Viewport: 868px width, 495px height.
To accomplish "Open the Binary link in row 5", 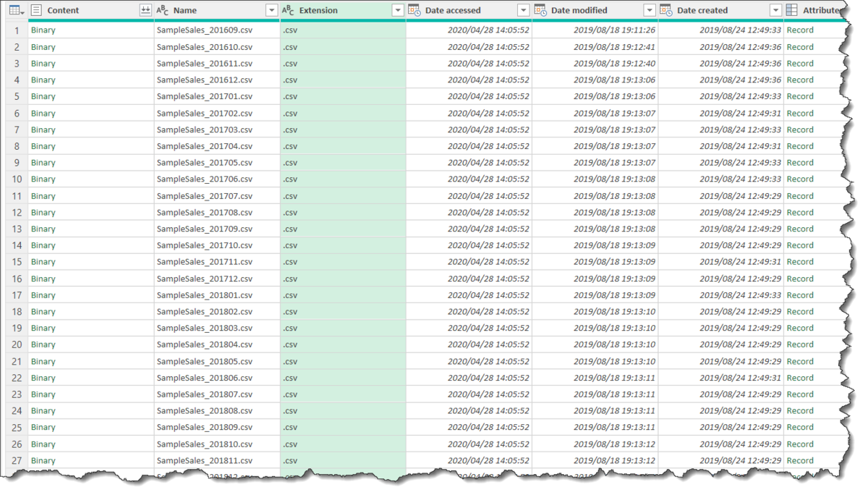I will [x=43, y=96].
